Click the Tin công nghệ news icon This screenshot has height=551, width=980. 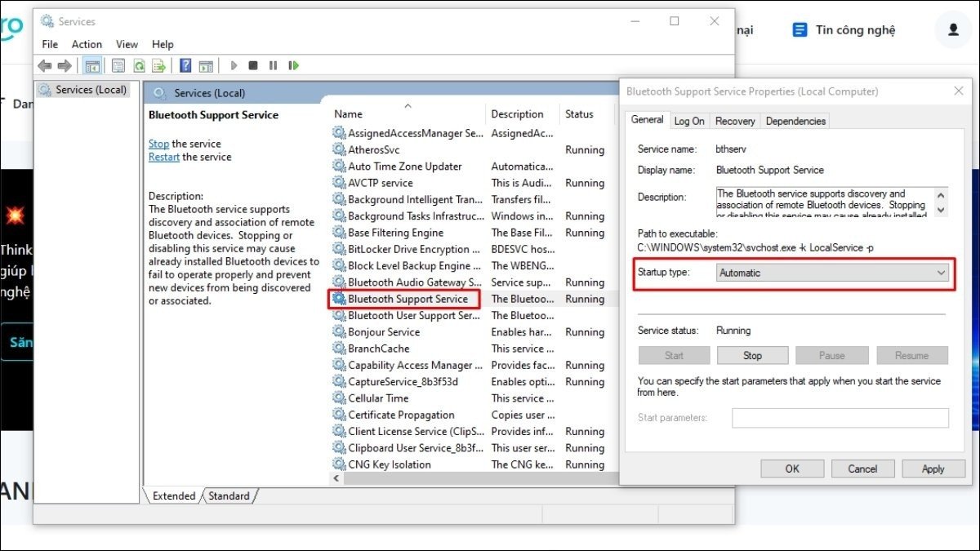click(800, 30)
